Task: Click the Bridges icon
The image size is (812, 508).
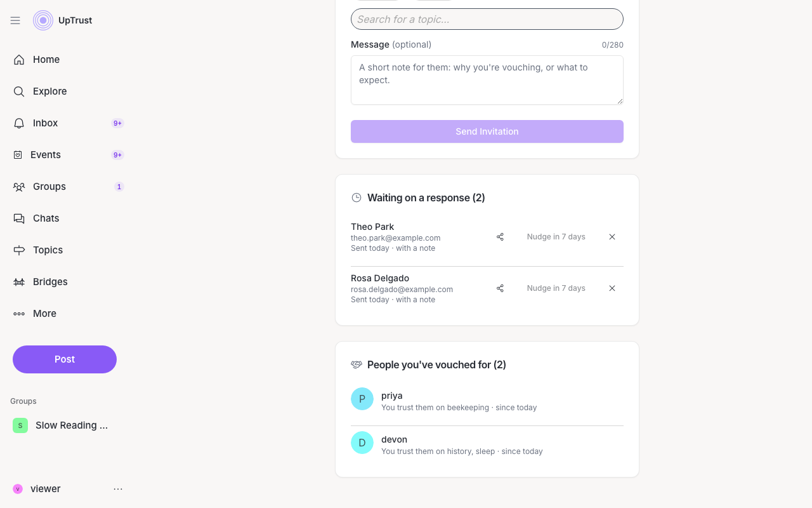Action: pyautogui.click(x=19, y=282)
